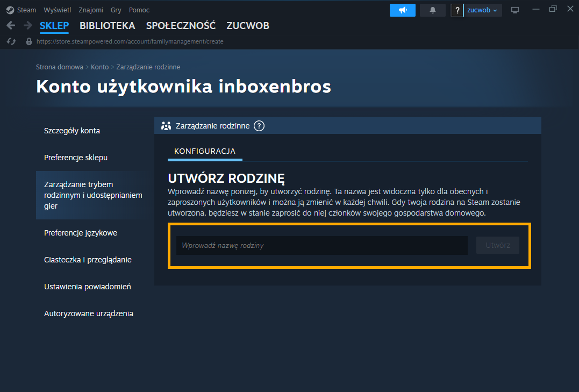Open Preferencje sklepu in the sidebar
The image size is (579, 392).
[76, 158]
